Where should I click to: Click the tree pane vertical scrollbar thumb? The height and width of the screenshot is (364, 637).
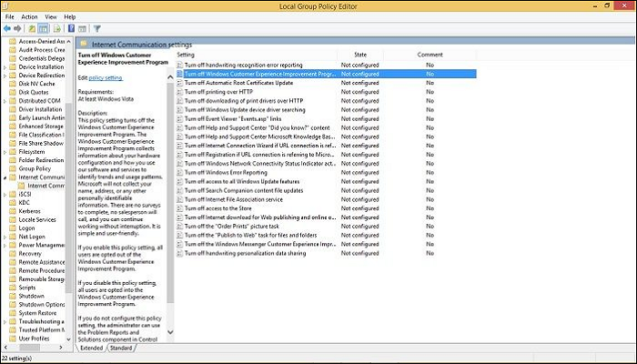click(68, 197)
